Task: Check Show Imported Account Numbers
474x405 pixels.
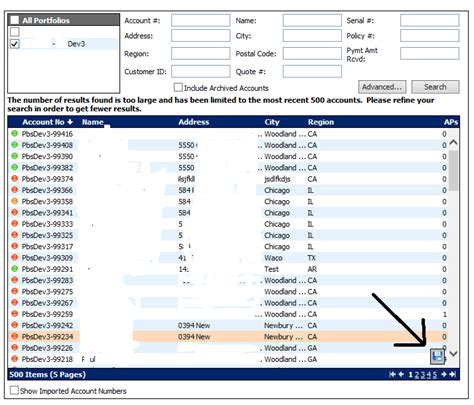Action: (14, 390)
